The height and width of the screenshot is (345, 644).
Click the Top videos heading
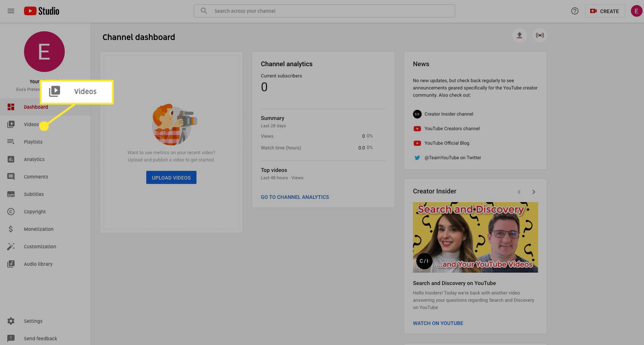coord(274,170)
